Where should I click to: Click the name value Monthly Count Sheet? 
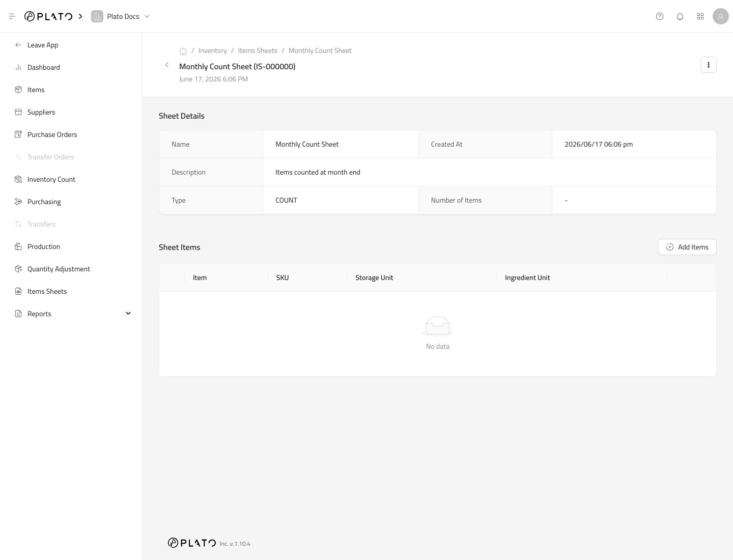[307, 144]
